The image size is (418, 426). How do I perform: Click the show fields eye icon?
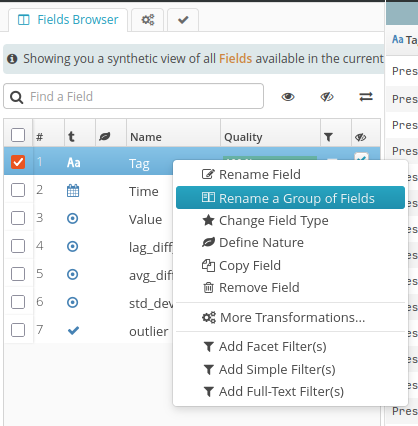pyautogui.click(x=288, y=97)
